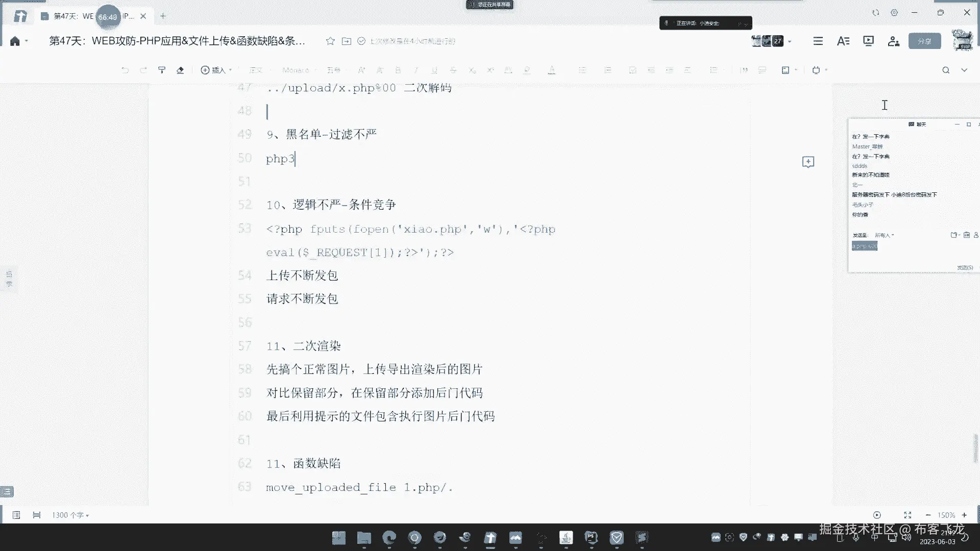The image size is (980, 551).
Task: Click the presentation mode icon
Action: pos(868,41)
